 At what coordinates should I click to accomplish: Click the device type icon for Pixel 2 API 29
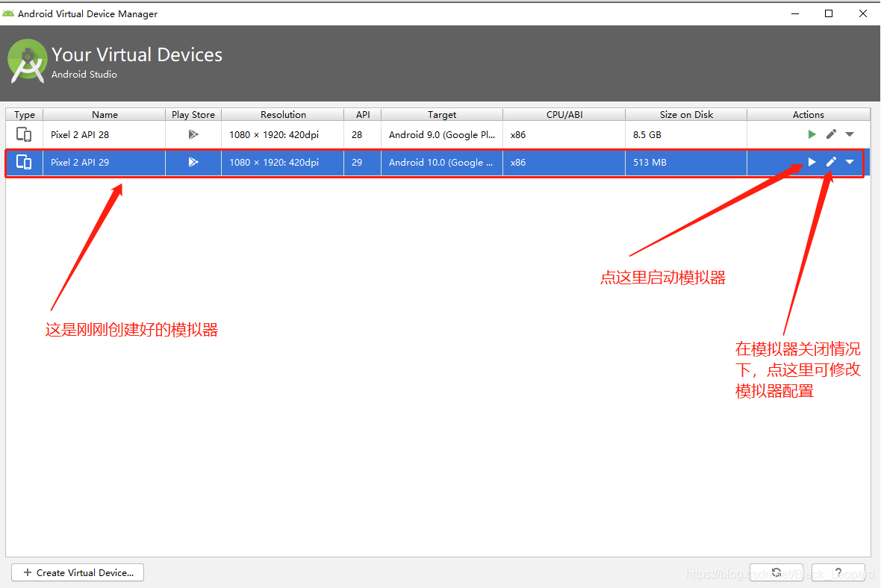(x=24, y=162)
